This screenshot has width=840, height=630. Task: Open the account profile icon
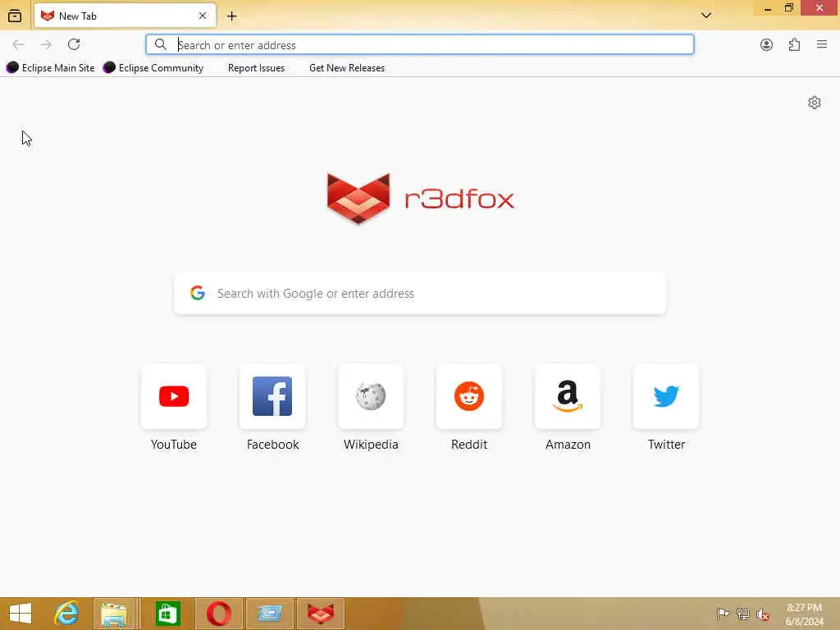[x=767, y=44]
